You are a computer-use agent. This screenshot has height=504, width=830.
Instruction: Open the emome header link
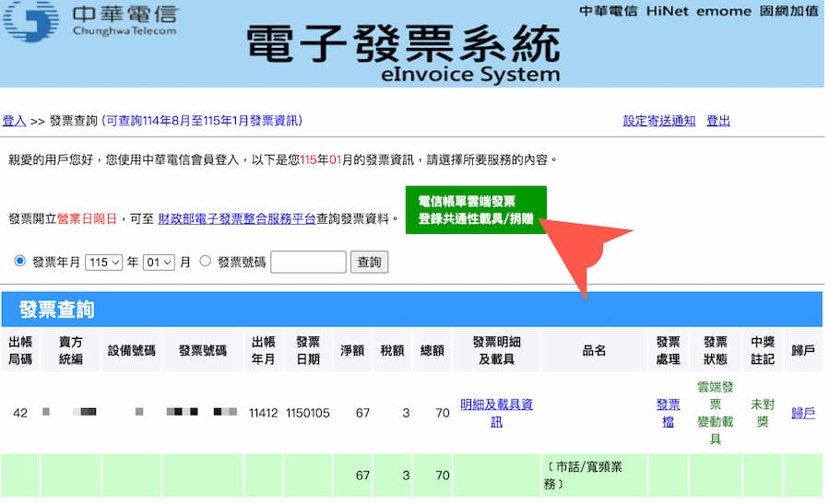[x=724, y=11]
